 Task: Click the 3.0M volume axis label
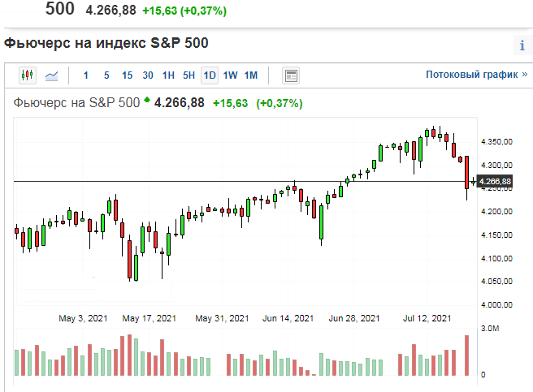point(490,329)
